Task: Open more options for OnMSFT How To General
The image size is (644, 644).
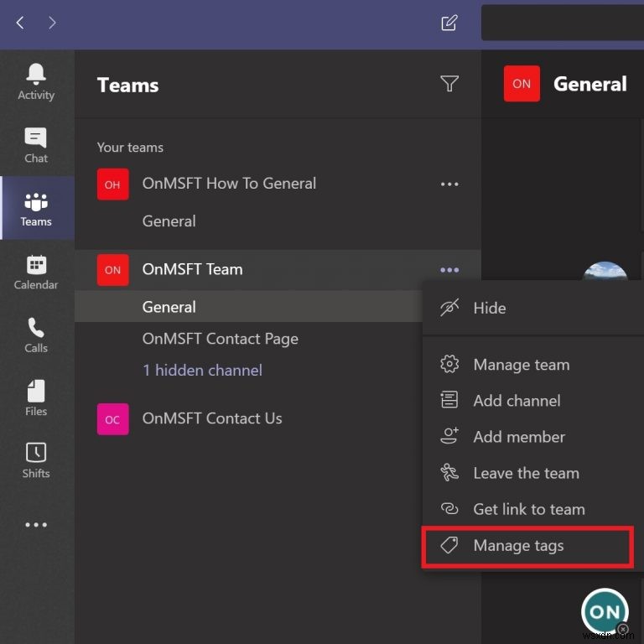Action: click(449, 184)
